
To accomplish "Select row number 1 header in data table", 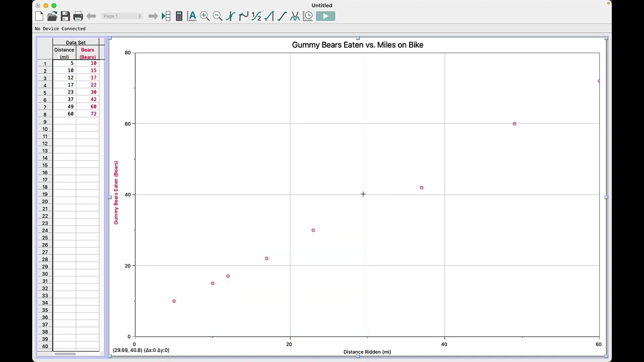I will (x=45, y=64).
